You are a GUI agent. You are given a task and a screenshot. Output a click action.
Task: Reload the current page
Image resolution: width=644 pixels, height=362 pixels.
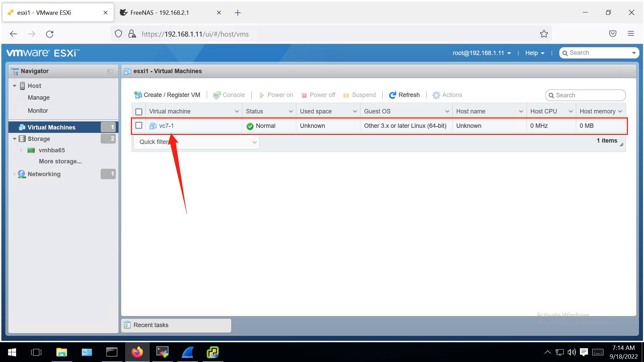point(50,34)
